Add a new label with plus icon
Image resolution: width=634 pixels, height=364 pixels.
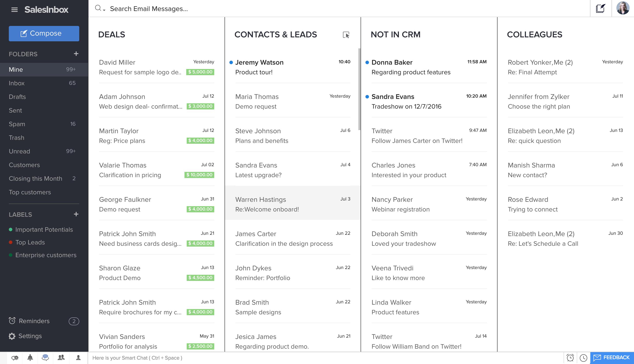click(76, 214)
